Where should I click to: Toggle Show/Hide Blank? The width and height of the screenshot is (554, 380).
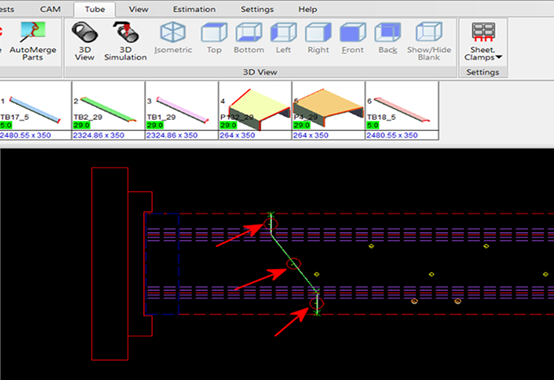pos(429,41)
